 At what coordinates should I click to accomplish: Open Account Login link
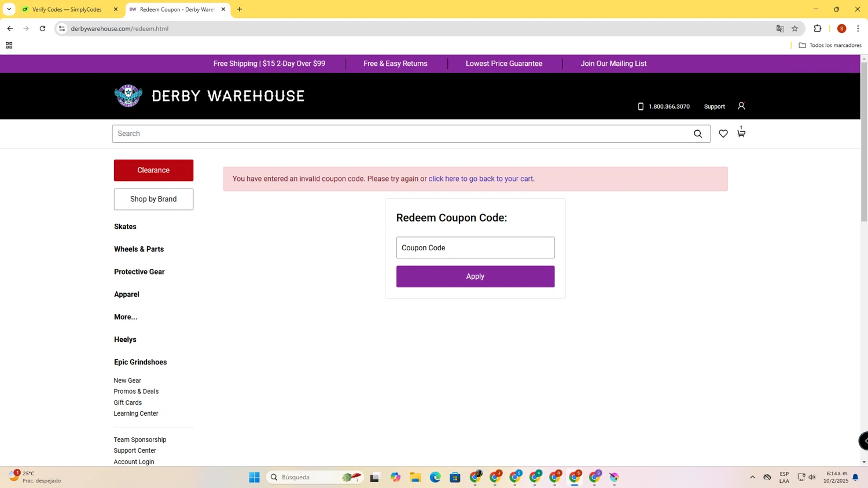tap(134, 461)
